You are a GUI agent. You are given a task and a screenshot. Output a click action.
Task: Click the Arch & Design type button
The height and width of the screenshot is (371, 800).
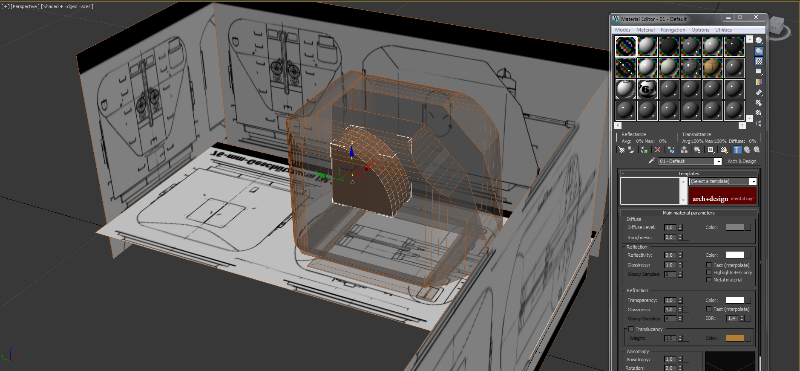741,161
